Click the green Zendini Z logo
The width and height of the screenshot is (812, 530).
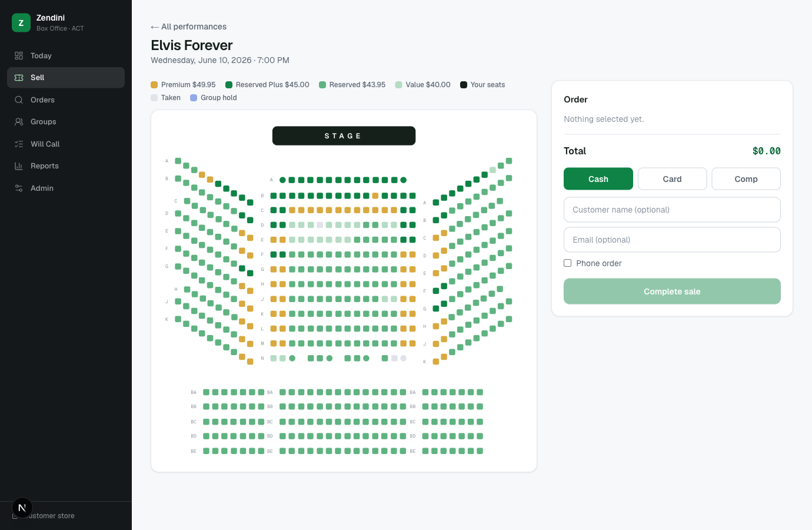point(21,22)
